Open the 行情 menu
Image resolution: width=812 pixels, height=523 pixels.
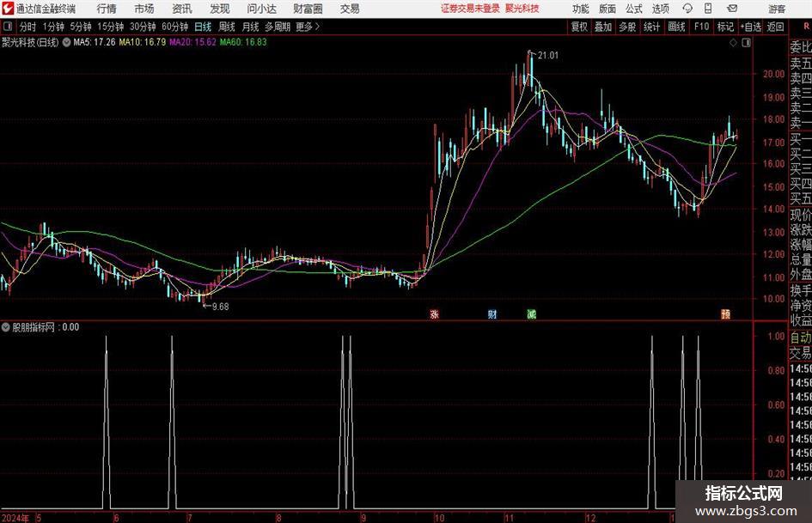click(107, 9)
